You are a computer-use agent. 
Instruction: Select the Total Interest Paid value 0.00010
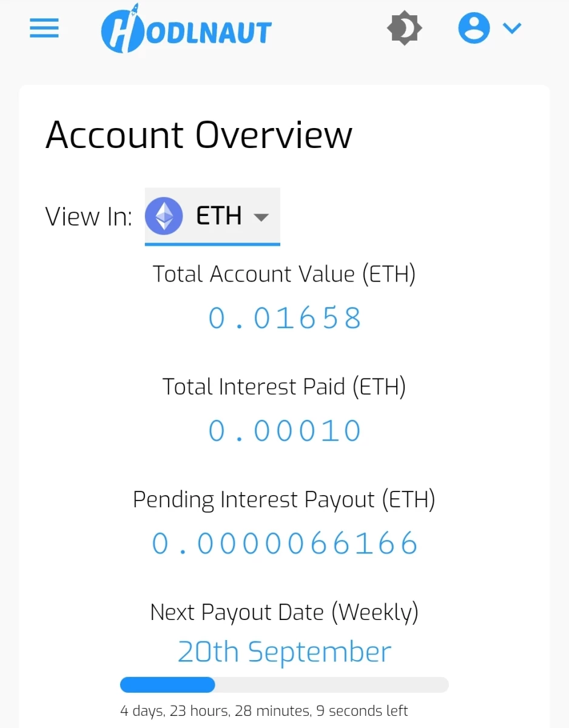tap(284, 431)
